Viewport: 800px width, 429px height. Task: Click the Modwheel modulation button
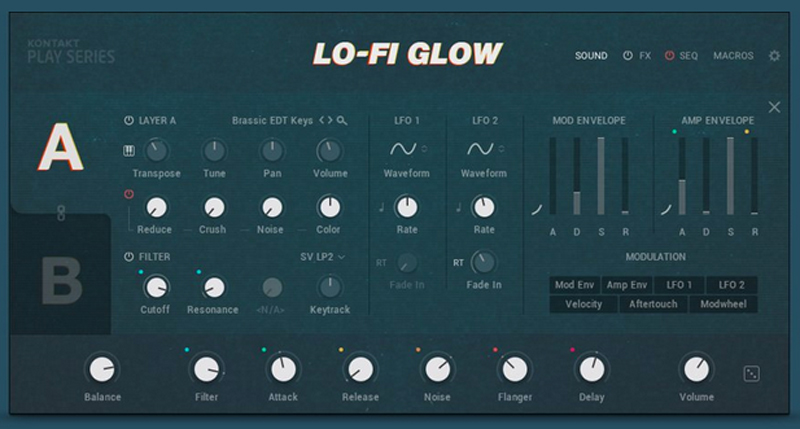pos(723,304)
